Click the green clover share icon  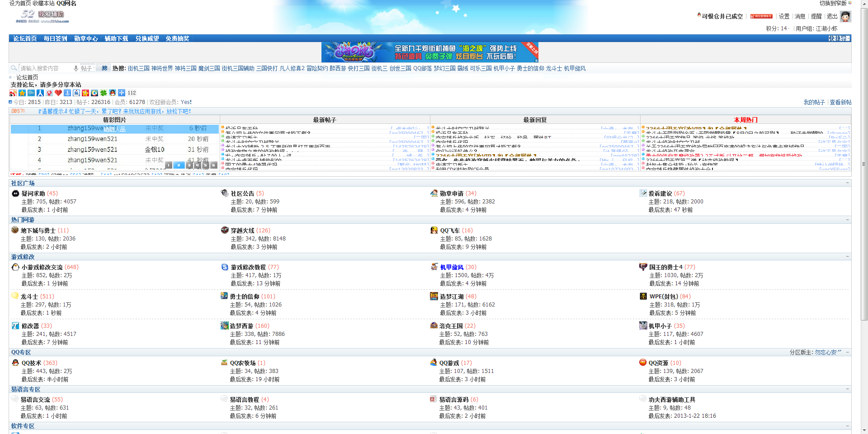coord(104,93)
